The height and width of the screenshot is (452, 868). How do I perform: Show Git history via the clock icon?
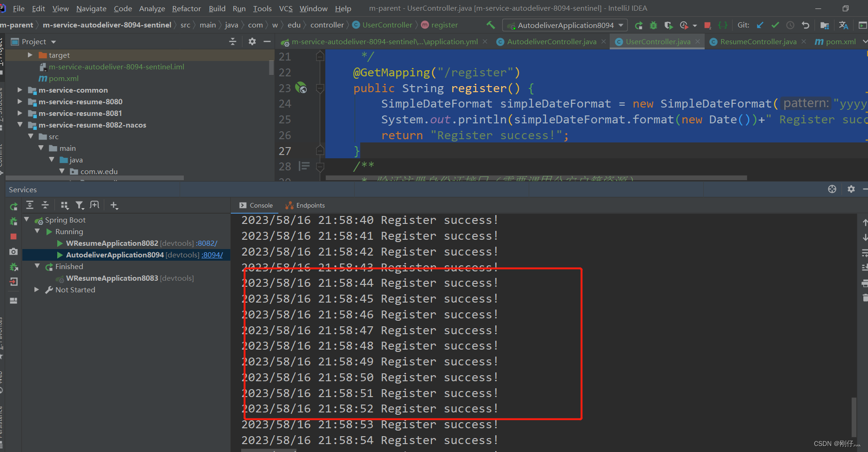pos(790,25)
